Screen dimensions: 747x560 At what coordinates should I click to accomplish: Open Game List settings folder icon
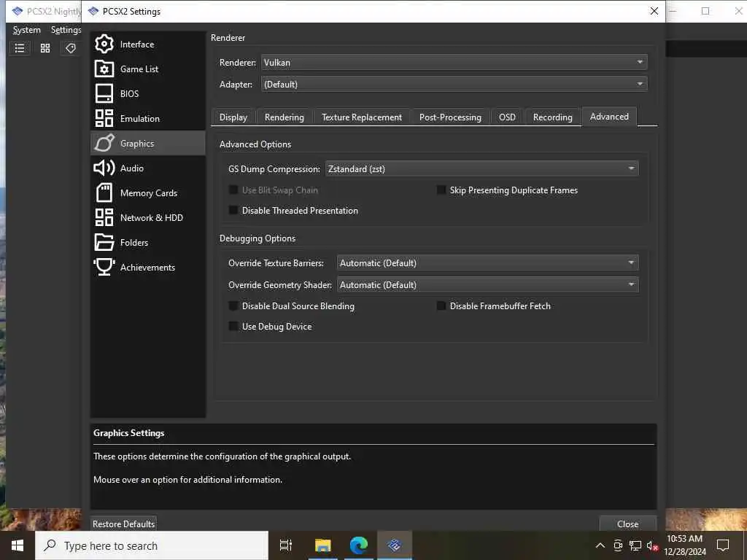pyautogui.click(x=104, y=69)
